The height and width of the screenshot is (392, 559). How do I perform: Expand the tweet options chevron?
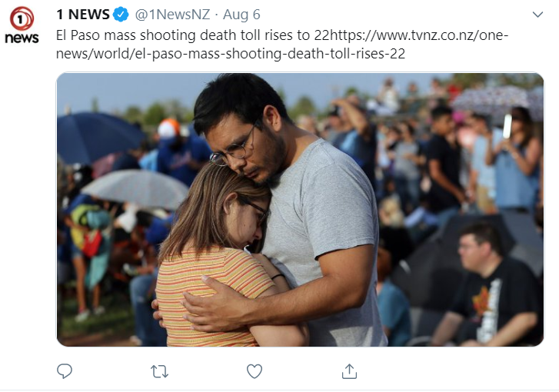537,15
